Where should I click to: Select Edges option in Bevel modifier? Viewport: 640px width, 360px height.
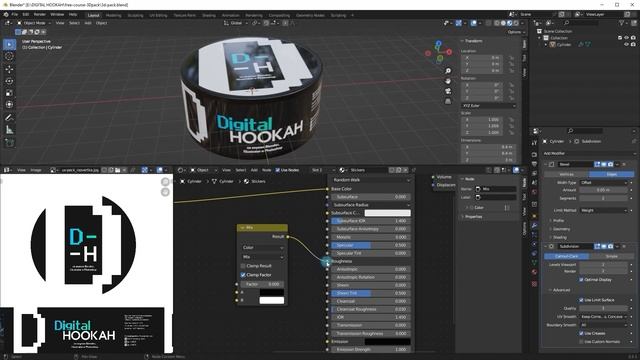pyautogui.click(x=611, y=174)
